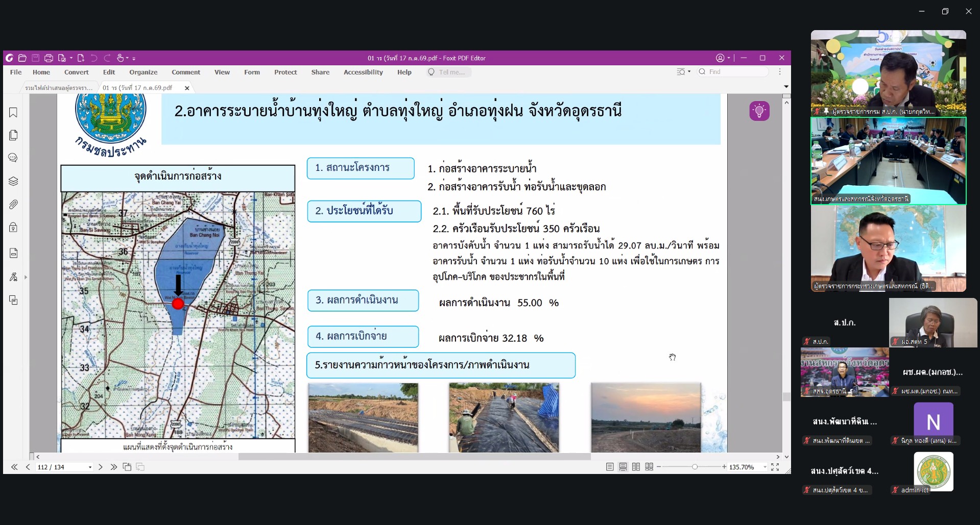980x525 pixels.
Task: Open the View ribbon tab
Action: pyautogui.click(x=222, y=72)
